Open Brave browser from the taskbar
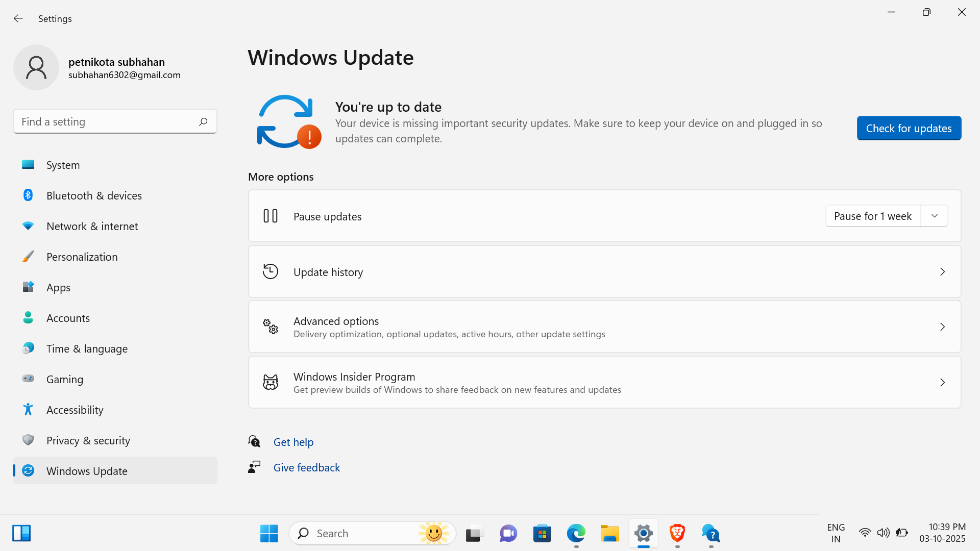Viewport: 980px width, 551px height. [x=677, y=533]
